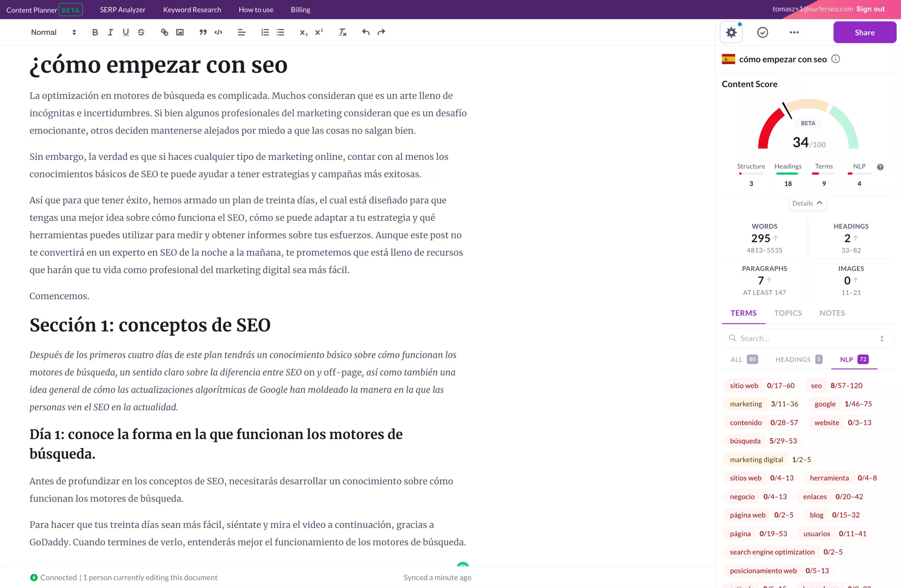Viewport: 901px width, 588px height.
Task: Toggle subscript formatting
Action: [x=302, y=32]
